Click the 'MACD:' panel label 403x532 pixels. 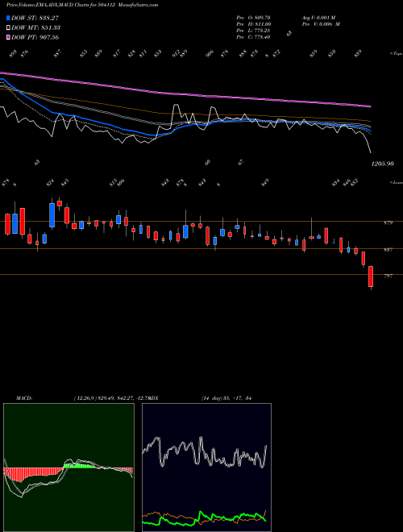pyautogui.click(x=24, y=398)
